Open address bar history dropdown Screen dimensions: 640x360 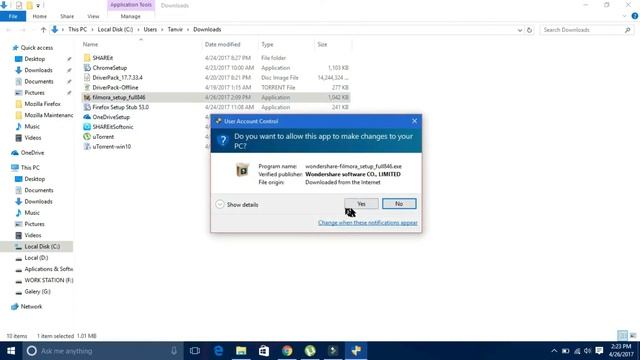[x=520, y=30]
